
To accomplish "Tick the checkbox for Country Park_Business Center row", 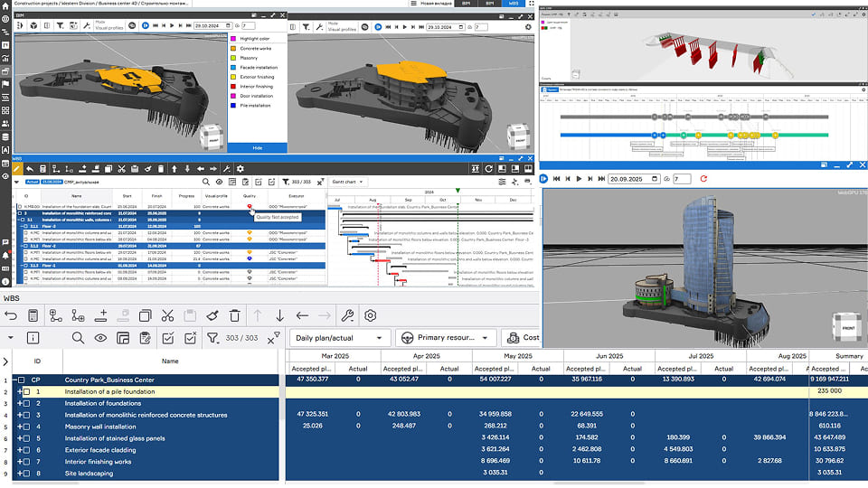I will pyautogui.click(x=21, y=380).
